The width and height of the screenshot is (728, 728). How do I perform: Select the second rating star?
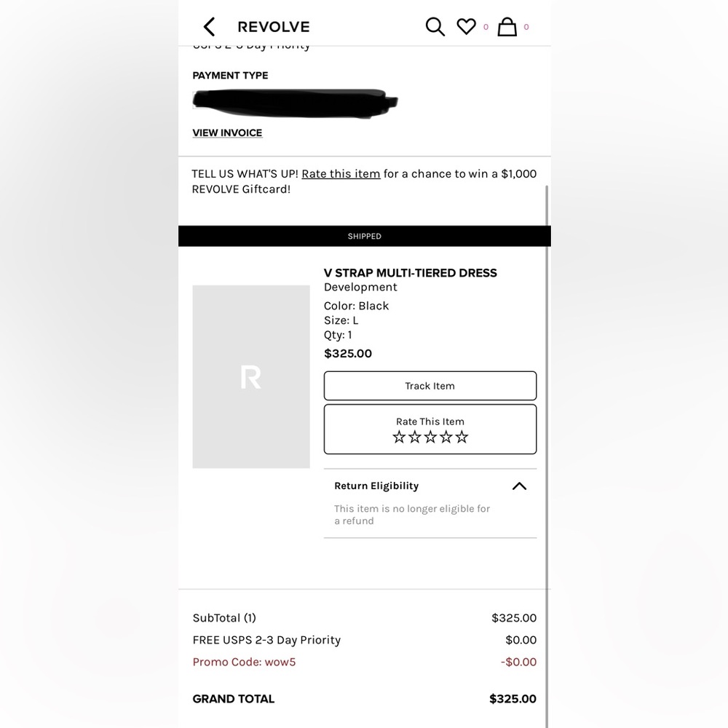point(415,436)
